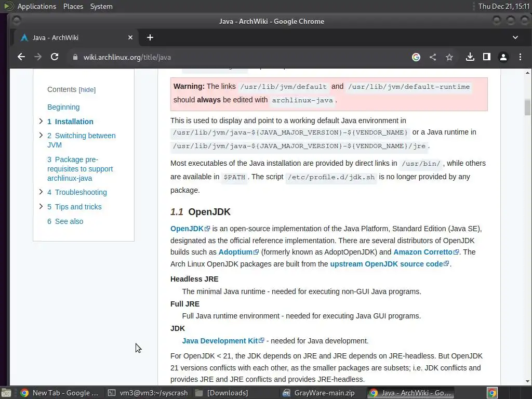Open Chrome downloads icon
This screenshot has width=532, height=399.
pos(470,57)
